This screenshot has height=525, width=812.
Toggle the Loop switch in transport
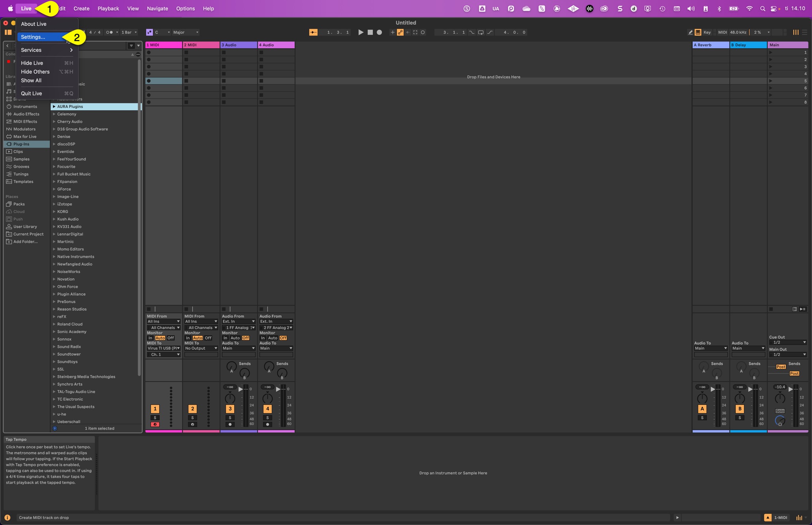tap(481, 32)
